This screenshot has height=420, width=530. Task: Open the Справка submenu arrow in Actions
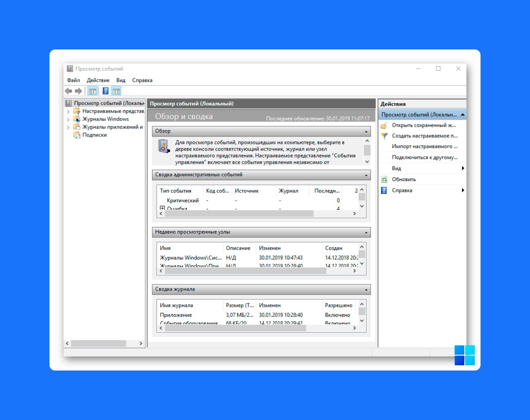click(463, 190)
